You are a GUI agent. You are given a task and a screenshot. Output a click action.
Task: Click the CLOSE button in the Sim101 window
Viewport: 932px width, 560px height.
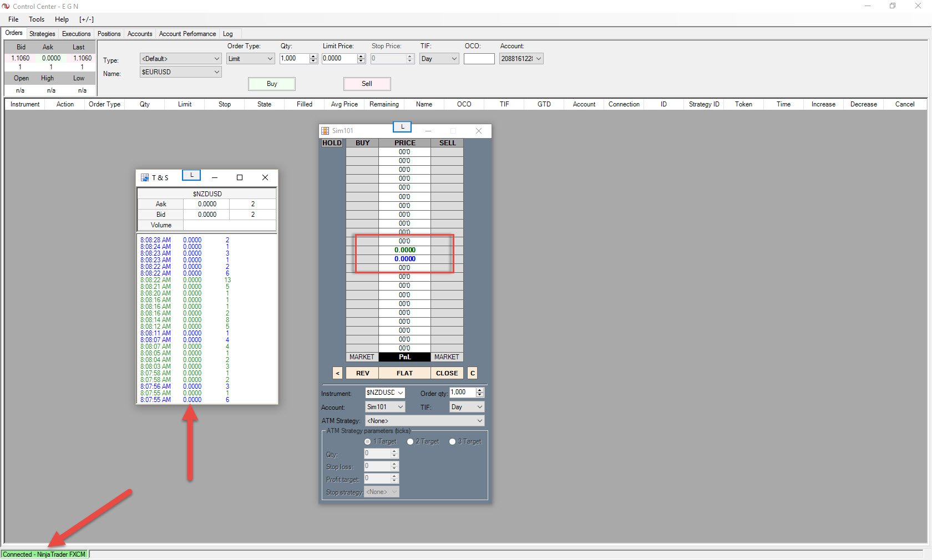[447, 373]
